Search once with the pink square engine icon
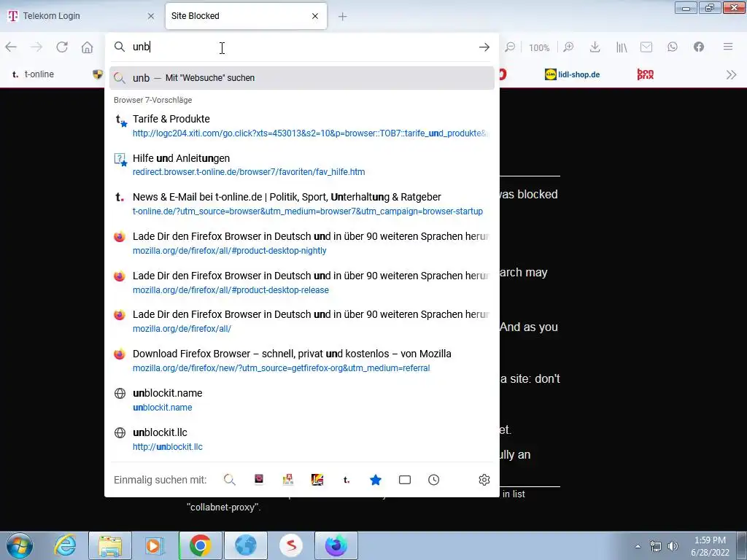This screenshot has width=747, height=560. click(259, 480)
